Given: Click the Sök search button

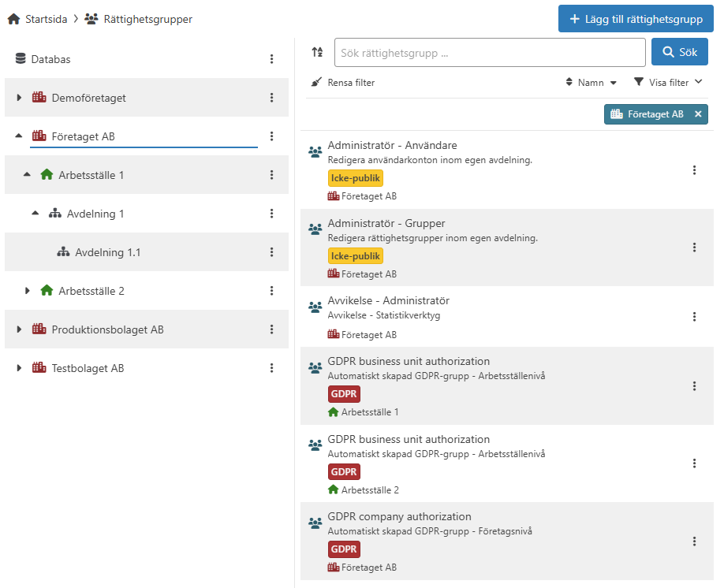Looking at the screenshot, I should (x=680, y=52).
